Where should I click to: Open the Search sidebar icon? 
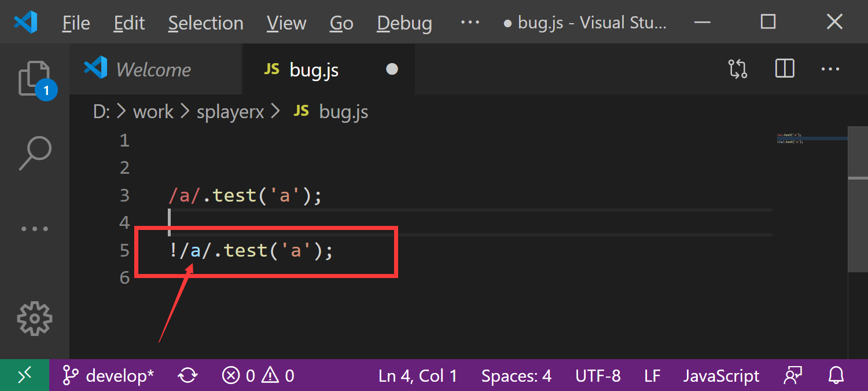[x=35, y=152]
